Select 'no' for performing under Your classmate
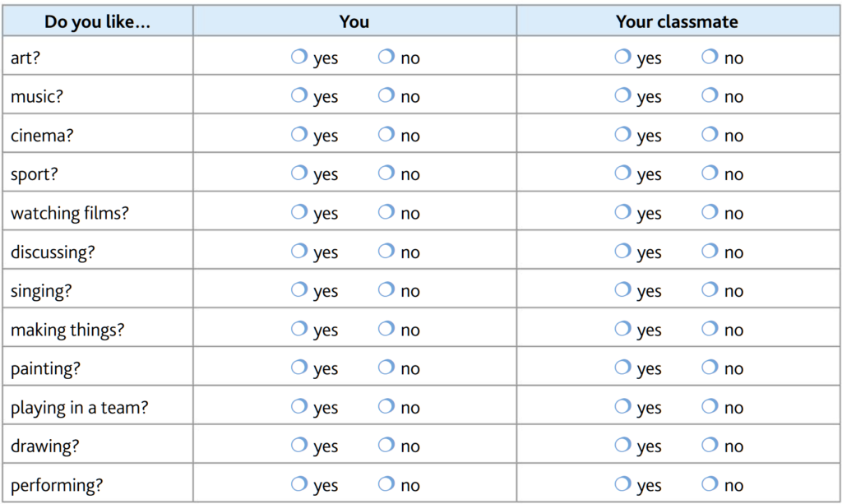The image size is (842, 504). pos(710,484)
